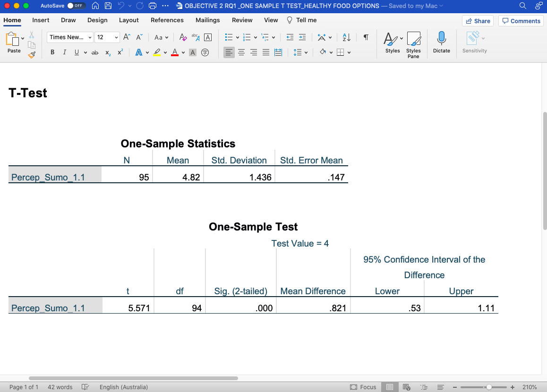Toggle the AutoSave switch
The width and height of the screenshot is (547, 392).
pyautogui.click(x=76, y=6)
